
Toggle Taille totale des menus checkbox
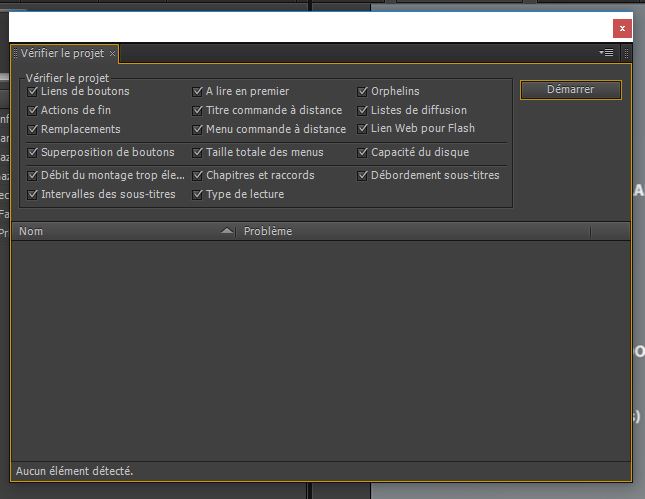tap(197, 152)
